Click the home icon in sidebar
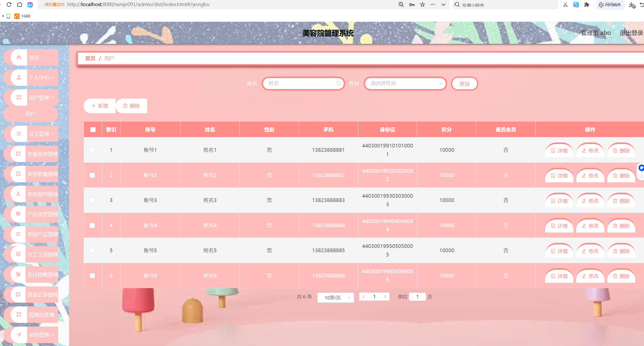 [19, 57]
